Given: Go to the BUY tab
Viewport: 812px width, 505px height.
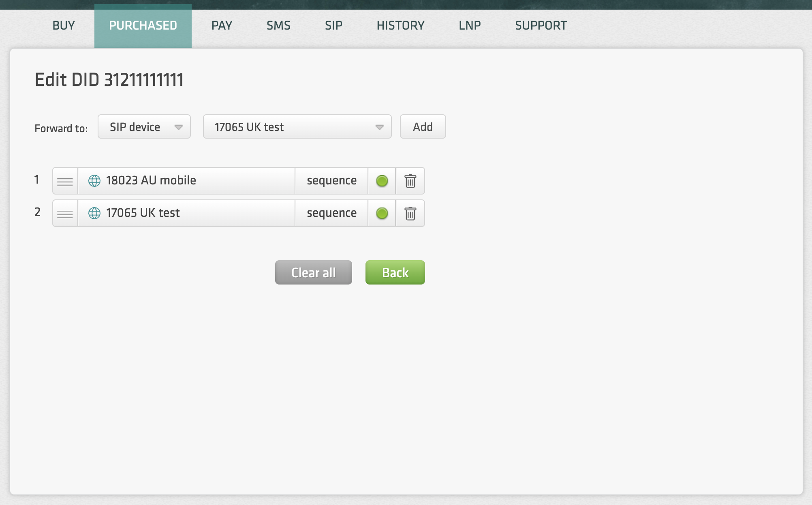Looking at the screenshot, I should (64, 26).
